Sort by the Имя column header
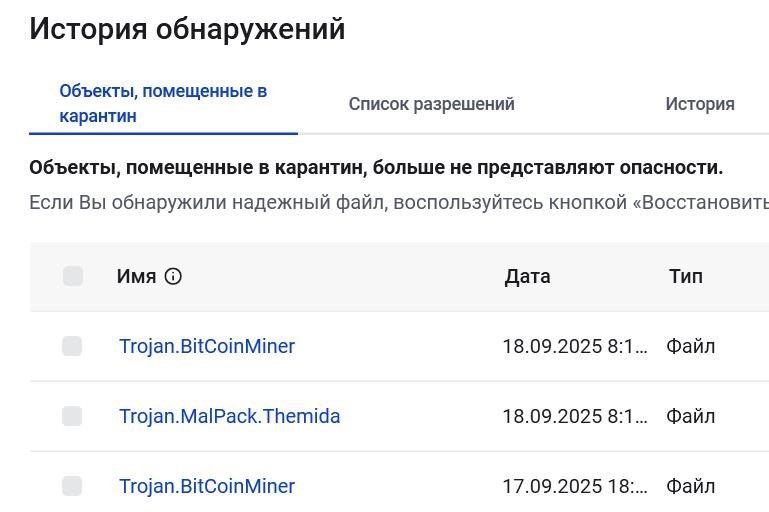 point(136,277)
